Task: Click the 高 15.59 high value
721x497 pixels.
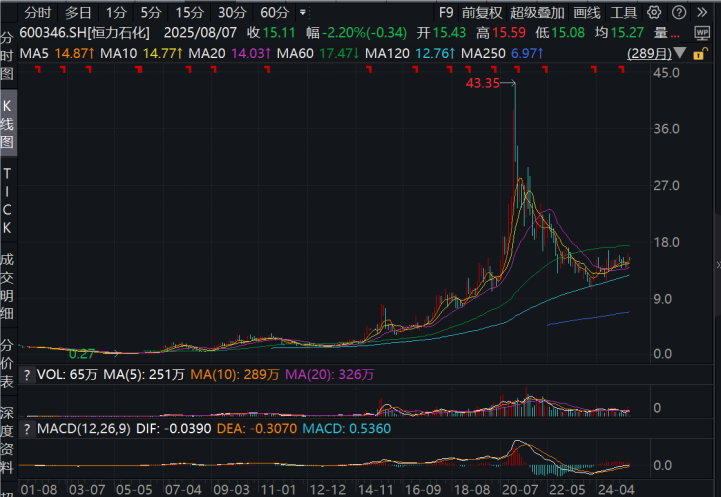Action: click(x=501, y=33)
